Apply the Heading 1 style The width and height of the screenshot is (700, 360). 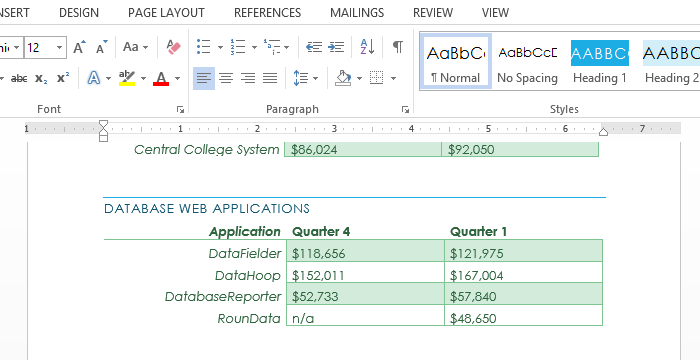coord(600,61)
